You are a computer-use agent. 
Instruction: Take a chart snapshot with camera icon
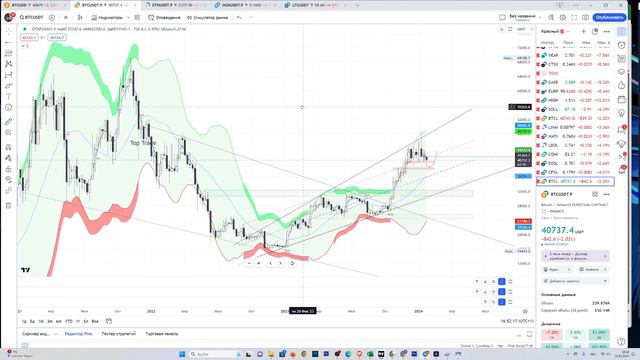coord(585,18)
